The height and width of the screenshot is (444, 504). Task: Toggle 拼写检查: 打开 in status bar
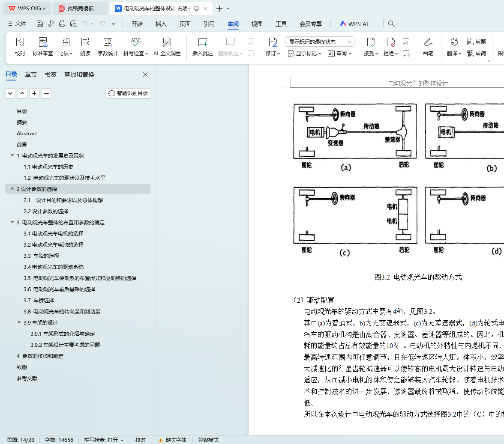[104, 440]
